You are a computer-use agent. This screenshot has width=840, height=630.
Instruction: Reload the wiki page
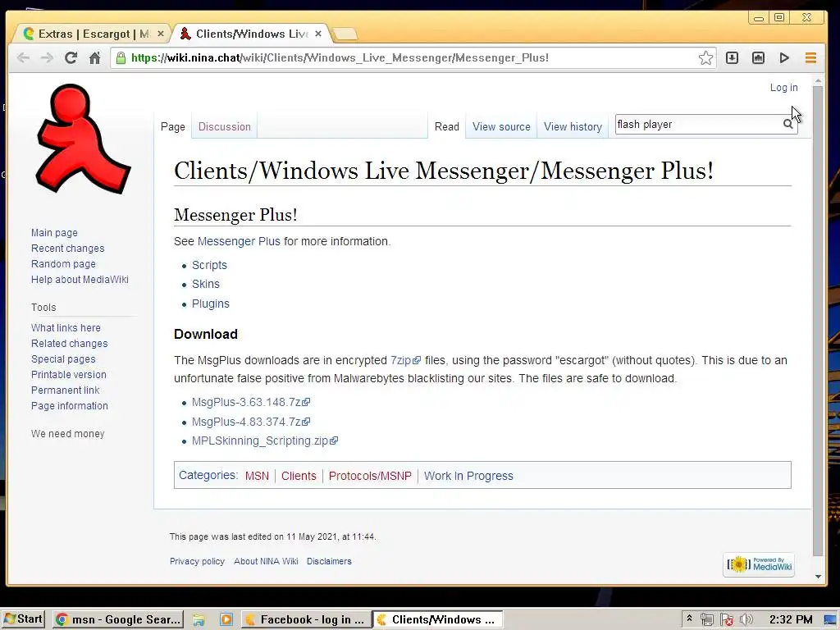click(71, 58)
